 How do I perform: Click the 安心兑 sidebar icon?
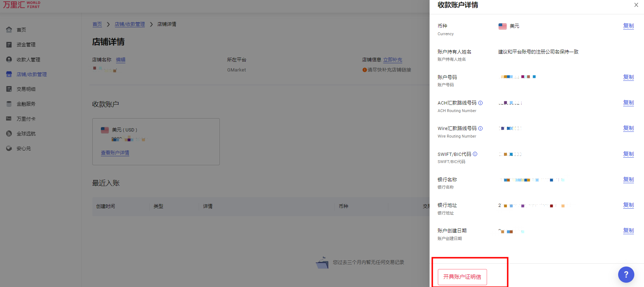pos(9,148)
